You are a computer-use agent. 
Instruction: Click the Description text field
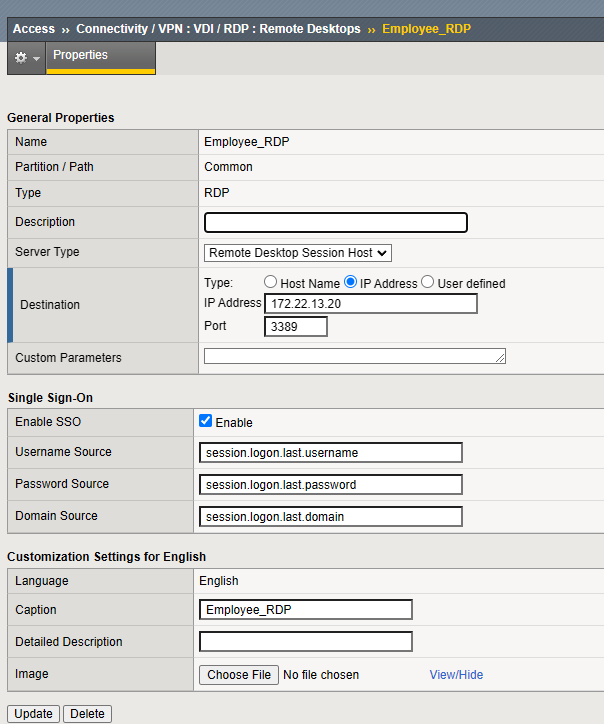point(335,222)
